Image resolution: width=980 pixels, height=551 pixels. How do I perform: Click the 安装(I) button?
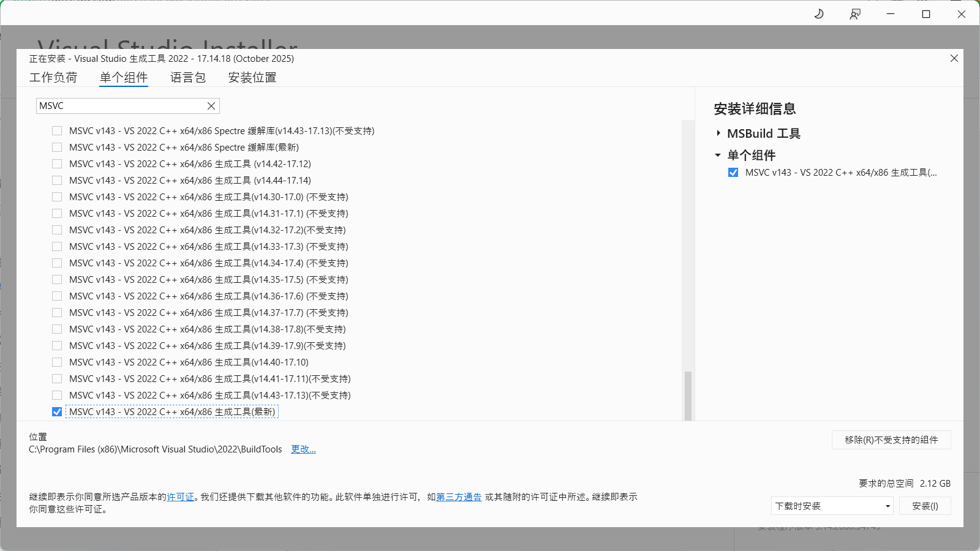click(x=925, y=506)
